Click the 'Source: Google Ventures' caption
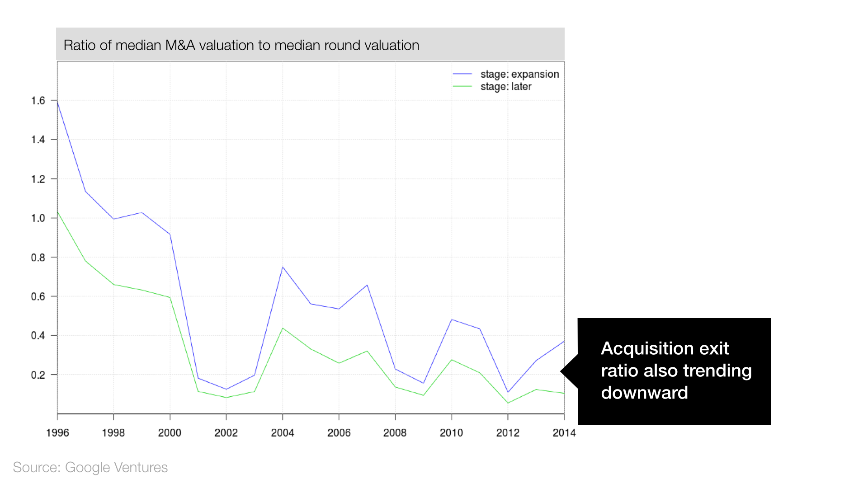 tap(90, 467)
